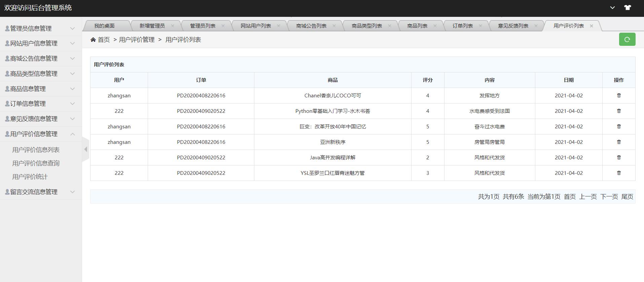Viewport: 644px width, 282px height.
Task: Expand the 网站用户信息管理 menu chevron
Action: coord(72,43)
